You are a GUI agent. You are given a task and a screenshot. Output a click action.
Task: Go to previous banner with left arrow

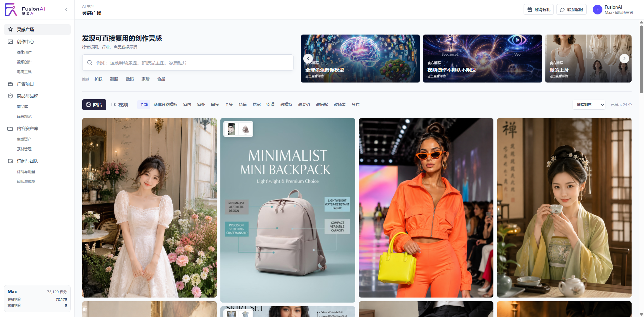pyautogui.click(x=308, y=58)
